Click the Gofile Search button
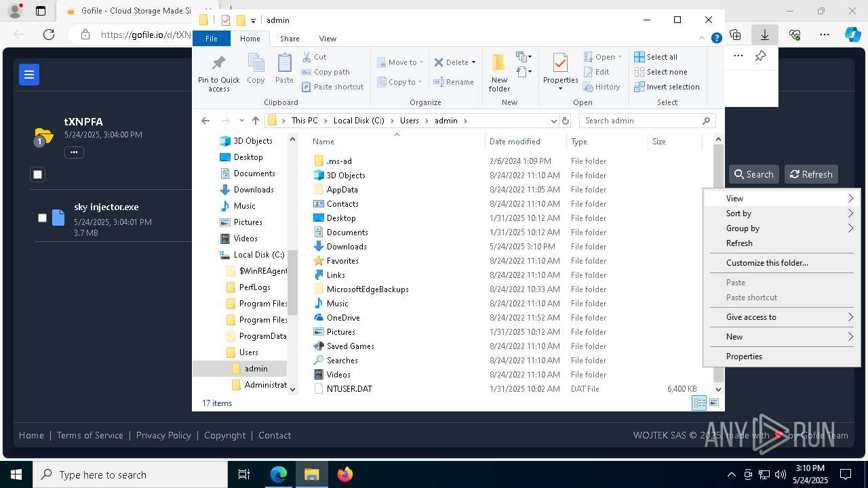The width and height of the screenshot is (868, 488). [x=754, y=174]
